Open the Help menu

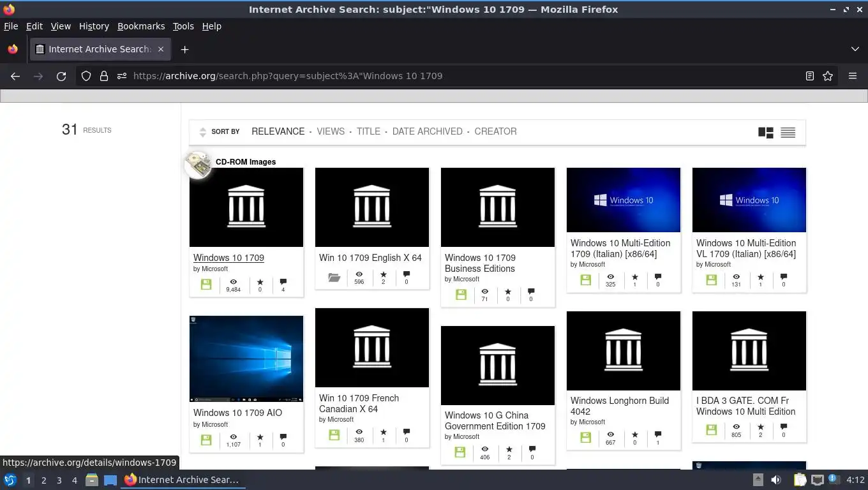pyautogui.click(x=212, y=26)
